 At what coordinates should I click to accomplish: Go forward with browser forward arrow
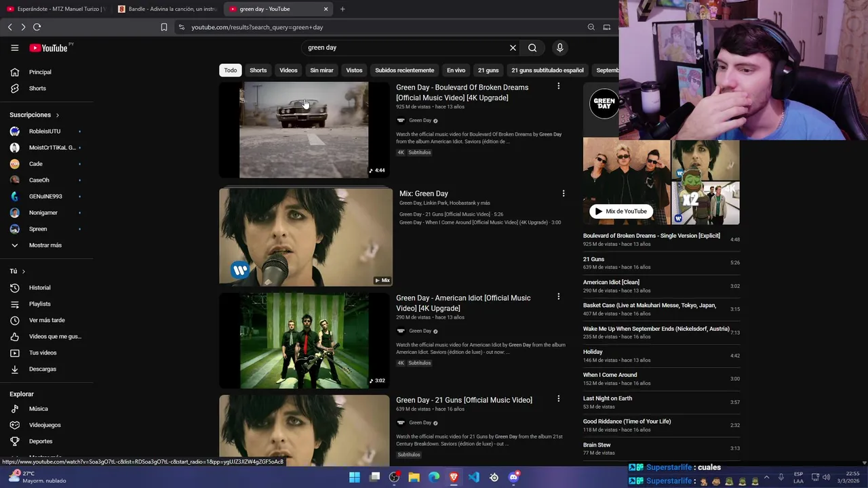pos(23,27)
